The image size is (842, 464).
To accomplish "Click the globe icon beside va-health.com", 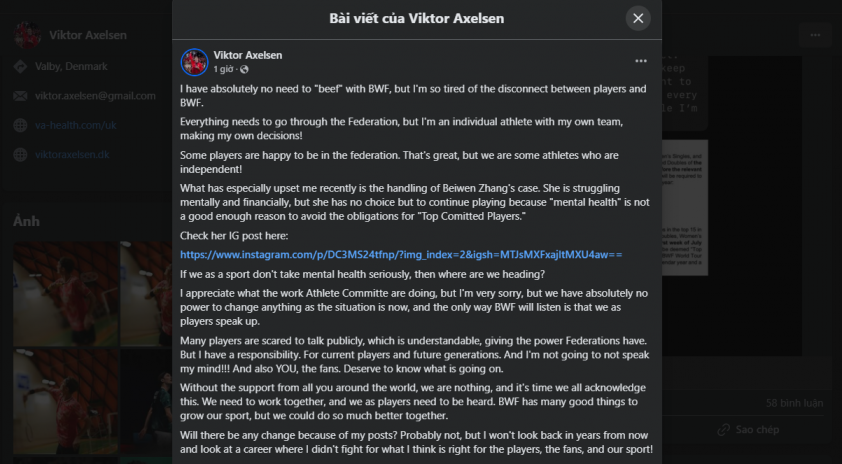I will pyautogui.click(x=20, y=126).
